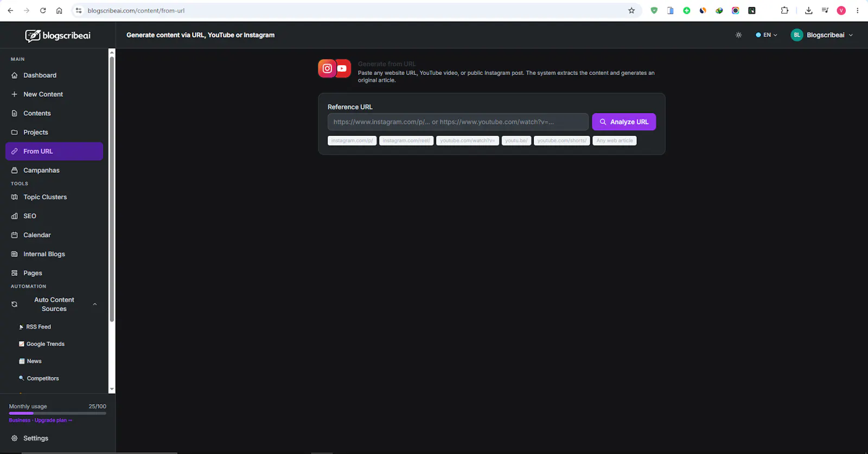Click the Competitors magnifier icon
This screenshot has width=868, height=454.
pos(22,378)
